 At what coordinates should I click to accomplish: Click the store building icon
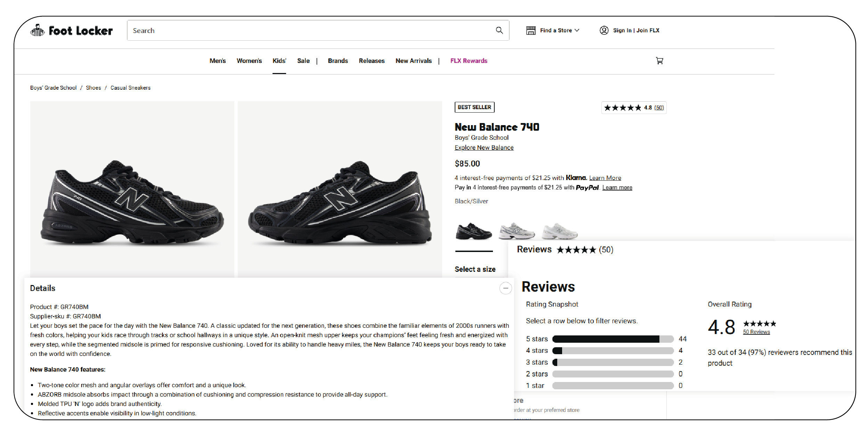click(x=531, y=31)
